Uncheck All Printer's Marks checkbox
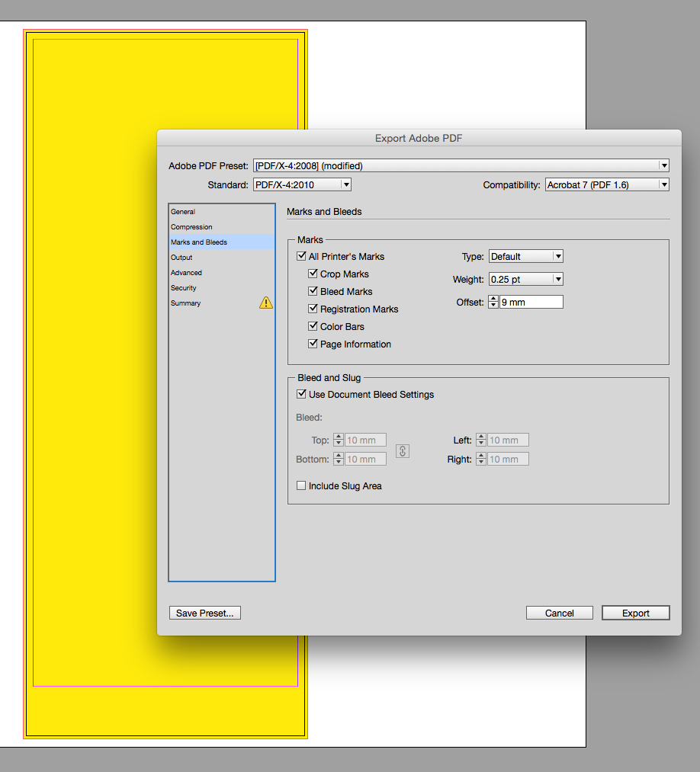The width and height of the screenshot is (700, 772). pos(301,256)
